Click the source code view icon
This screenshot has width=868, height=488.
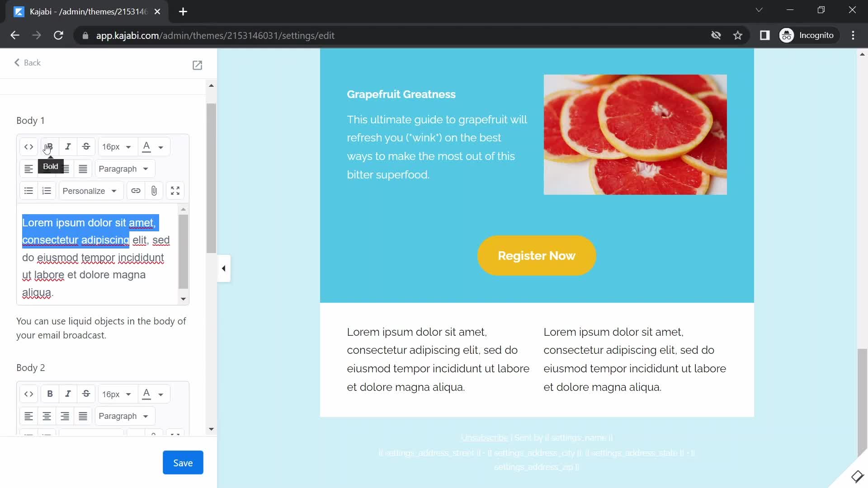(x=28, y=146)
